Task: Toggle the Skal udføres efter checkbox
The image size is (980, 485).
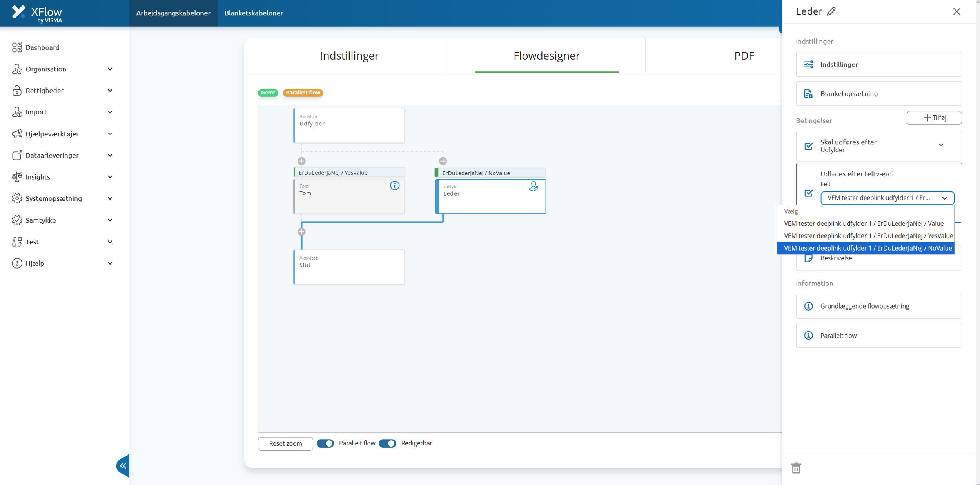Action: click(808, 146)
